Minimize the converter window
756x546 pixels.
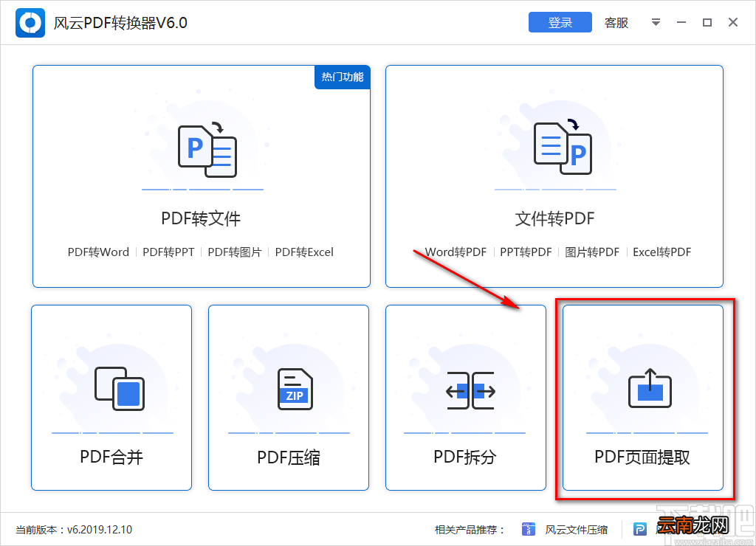point(681,22)
